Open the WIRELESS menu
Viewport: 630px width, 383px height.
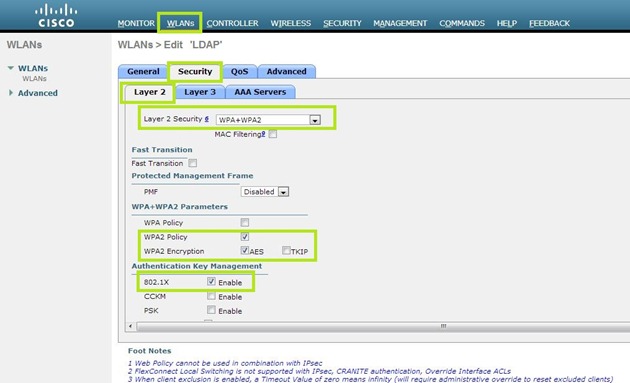[x=290, y=23]
